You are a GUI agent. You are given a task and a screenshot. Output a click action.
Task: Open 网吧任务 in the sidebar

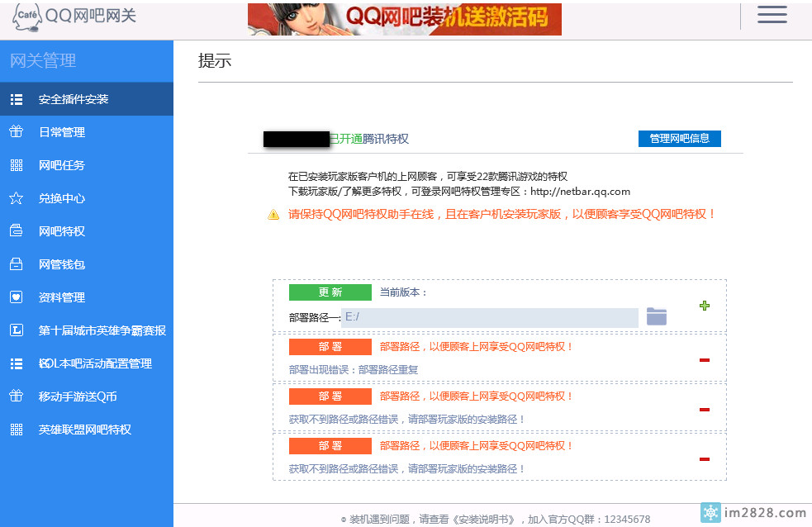click(x=62, y=165)
